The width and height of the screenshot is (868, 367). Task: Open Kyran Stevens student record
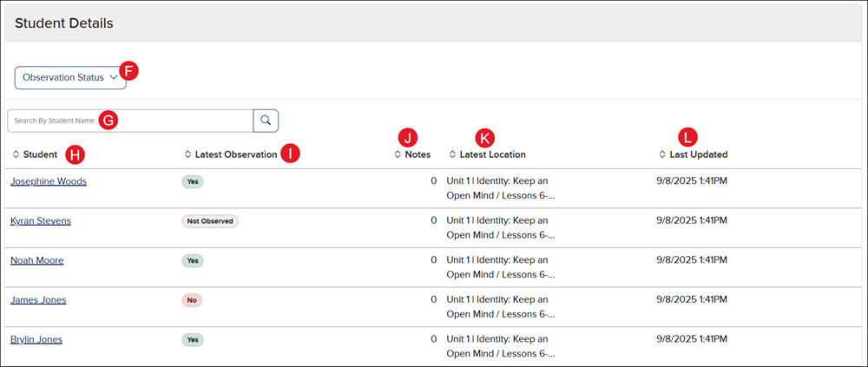(41, 220)
